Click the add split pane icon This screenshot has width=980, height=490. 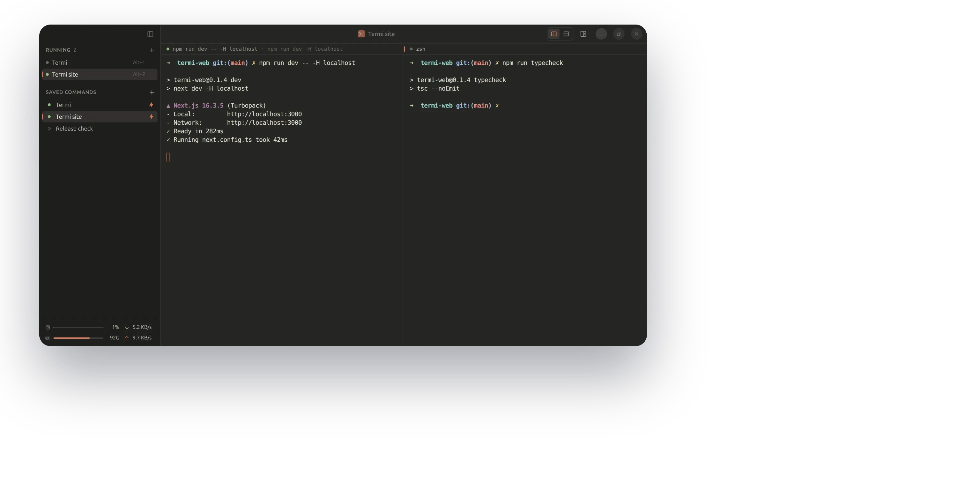click(x=583, y=34)
